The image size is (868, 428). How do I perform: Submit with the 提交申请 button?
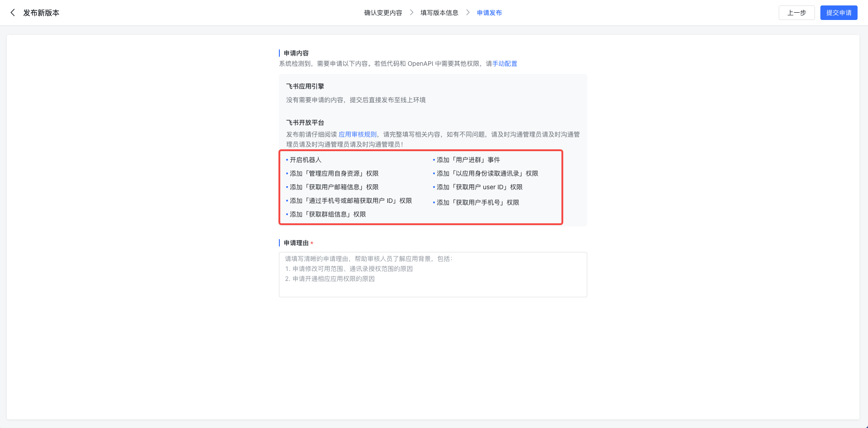[839, 13]
